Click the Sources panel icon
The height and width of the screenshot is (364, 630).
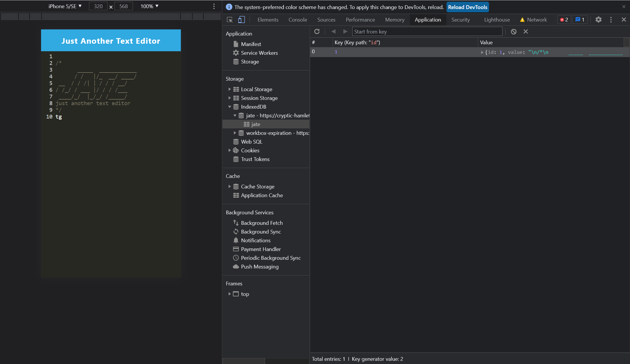tap(326, 20)
